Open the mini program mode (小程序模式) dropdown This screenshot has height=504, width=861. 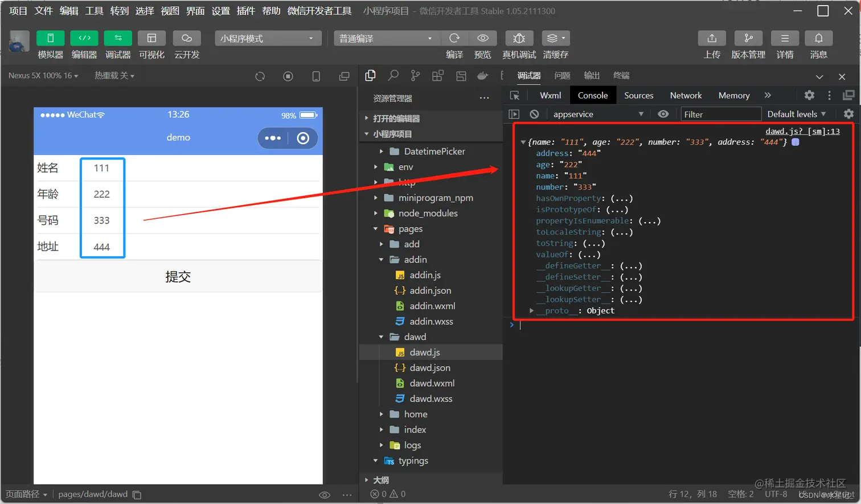tap(268, 38)
